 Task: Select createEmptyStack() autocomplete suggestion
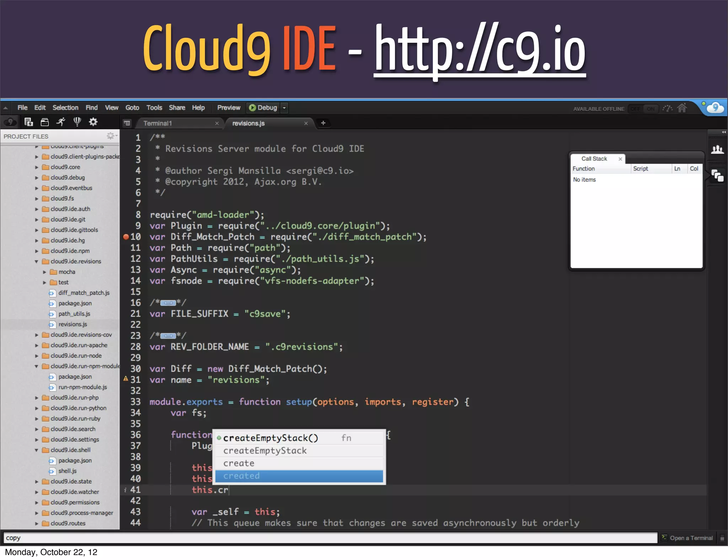(x=270, y=438)
